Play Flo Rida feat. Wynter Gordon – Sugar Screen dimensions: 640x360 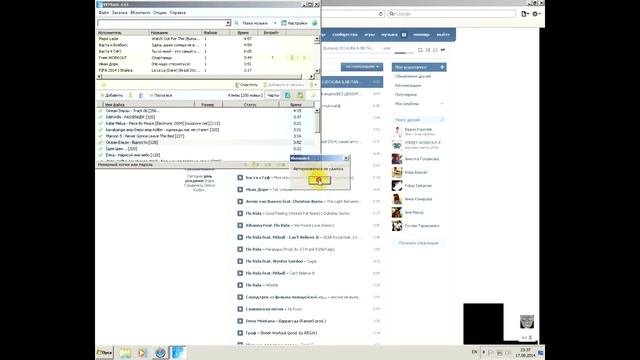tap(240, 261)
